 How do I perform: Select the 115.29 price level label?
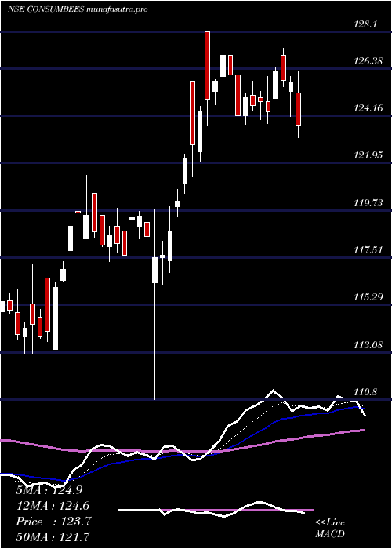click(x=368, y=297)
